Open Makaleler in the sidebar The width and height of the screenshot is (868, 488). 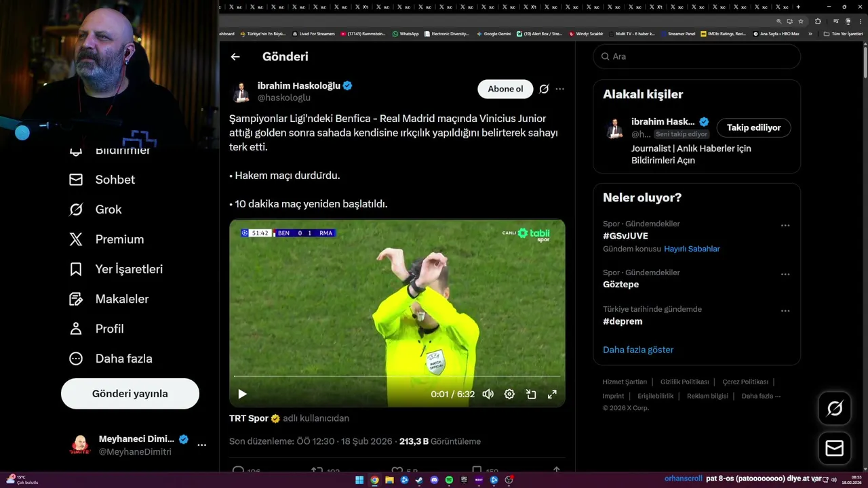[x=109, y=299]
